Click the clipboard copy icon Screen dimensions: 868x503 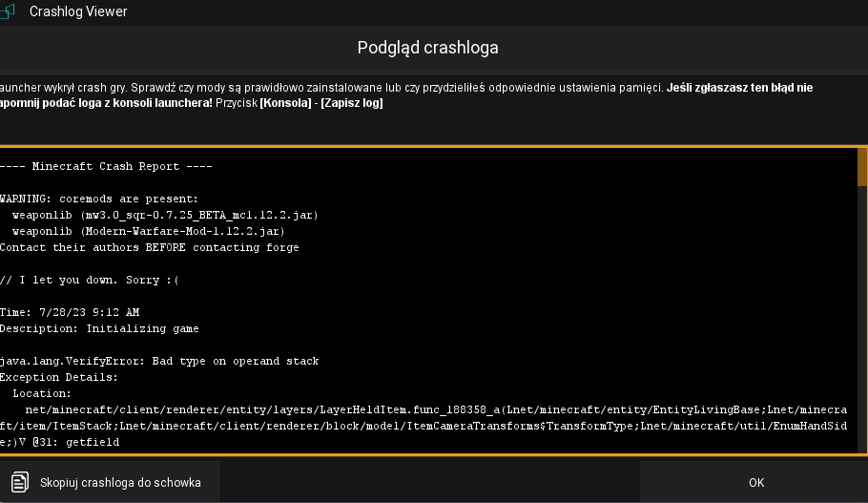pyautogui.click(x=19, y=482)
